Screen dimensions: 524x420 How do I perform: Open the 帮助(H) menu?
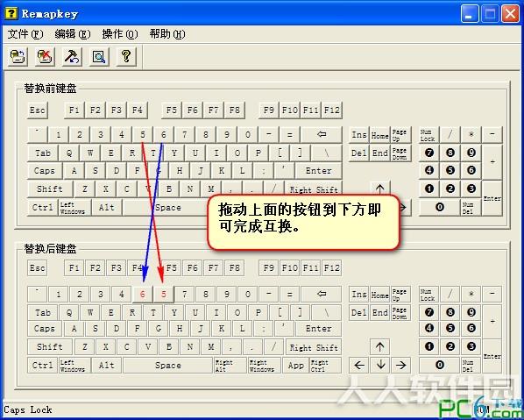167,34
